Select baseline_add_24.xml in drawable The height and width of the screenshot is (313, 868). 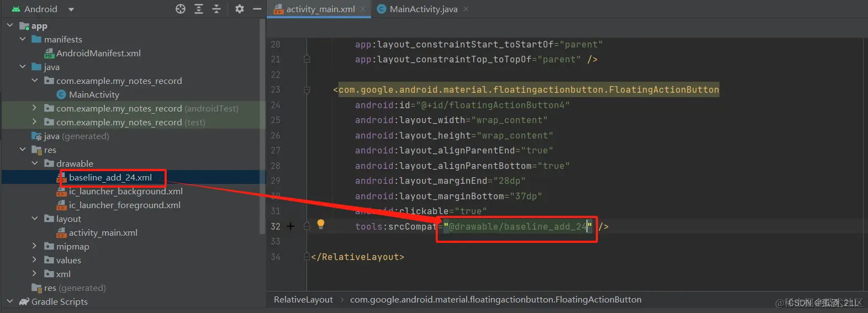coord(110,177)
